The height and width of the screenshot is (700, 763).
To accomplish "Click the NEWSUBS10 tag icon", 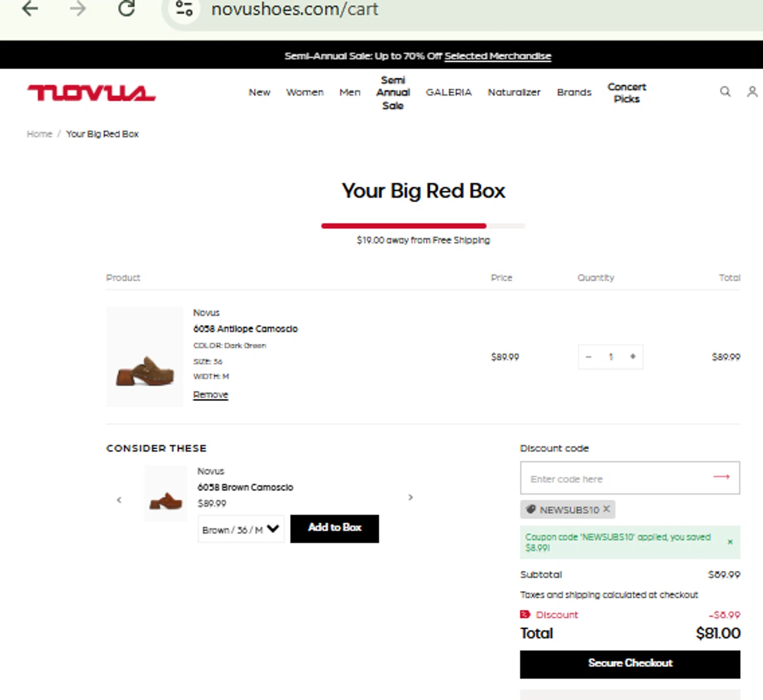I will click(x=531, y=509).
